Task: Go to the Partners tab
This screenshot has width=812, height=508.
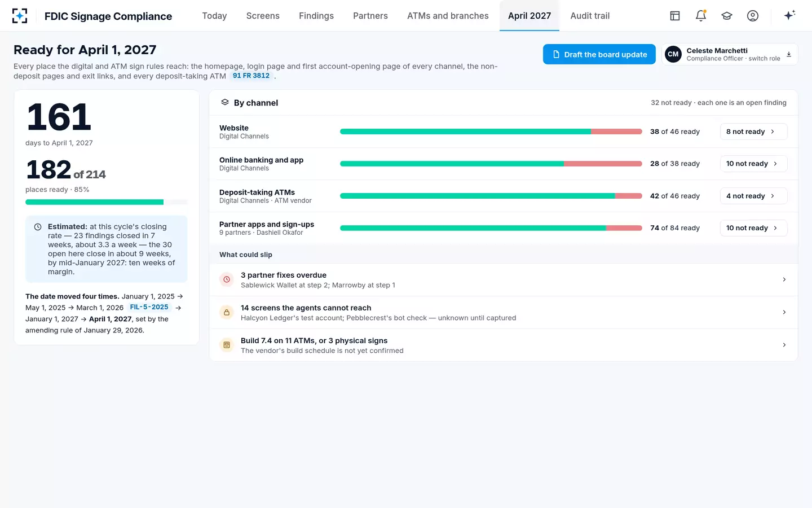Action: click(370, 16)
